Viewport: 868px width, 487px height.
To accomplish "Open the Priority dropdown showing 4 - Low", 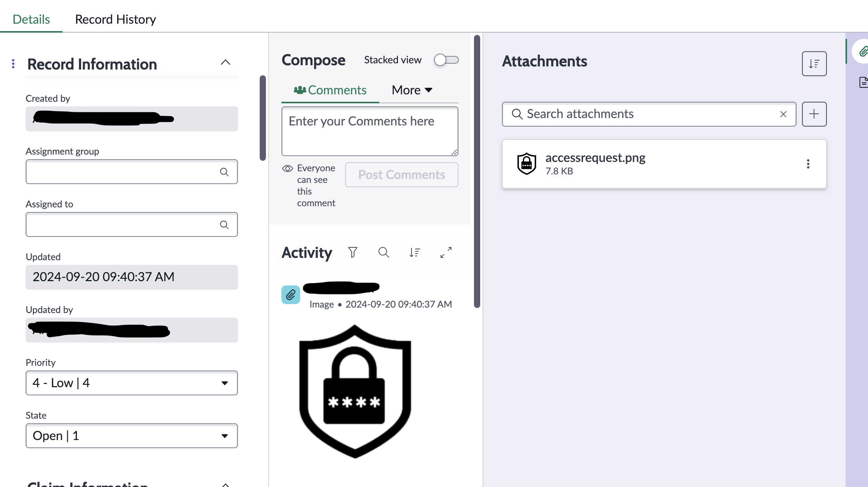I will [x=132, y=383].
